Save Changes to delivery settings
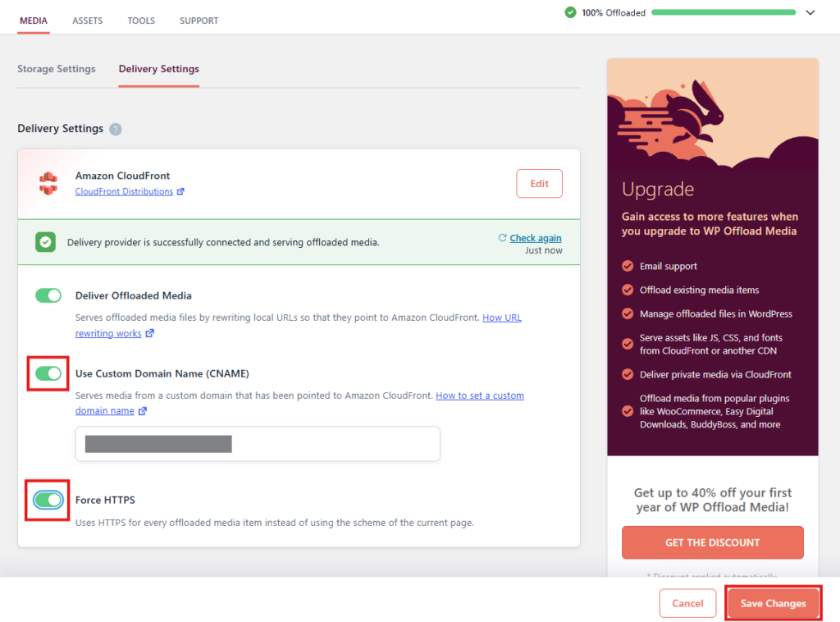This screenshot has height=622, width=840. tap(773, 603)
